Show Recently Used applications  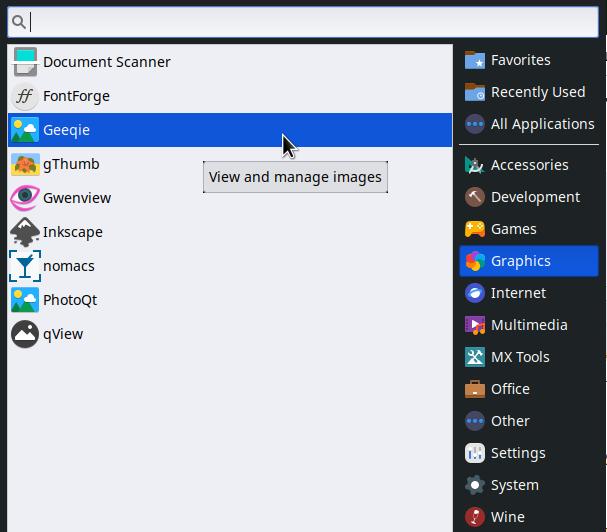point(537,92)
